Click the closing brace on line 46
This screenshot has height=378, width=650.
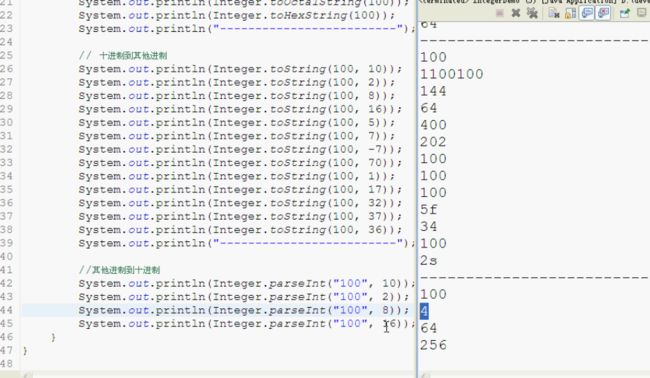tap(53, 337)
